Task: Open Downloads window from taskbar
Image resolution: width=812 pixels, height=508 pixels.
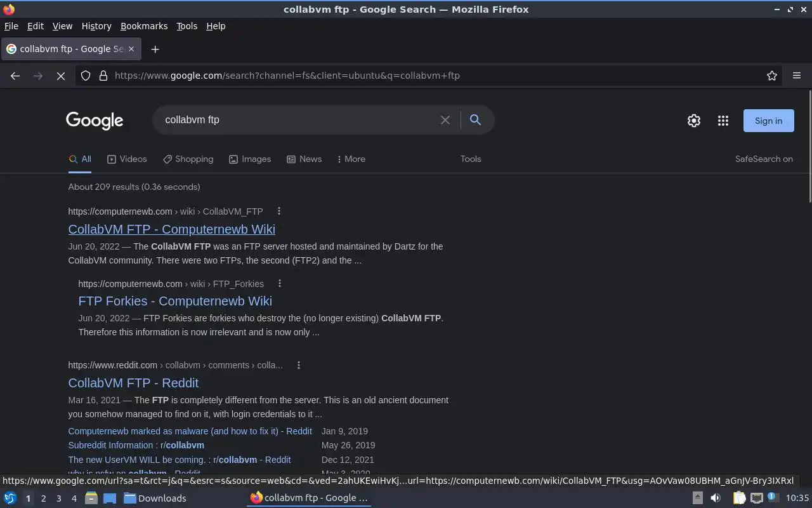Action: click(x=155, y=498)
